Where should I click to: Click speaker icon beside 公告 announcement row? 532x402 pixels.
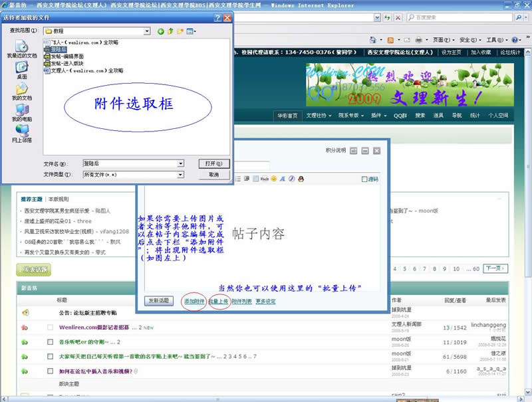pyautogui.click(x=25, y=312)
